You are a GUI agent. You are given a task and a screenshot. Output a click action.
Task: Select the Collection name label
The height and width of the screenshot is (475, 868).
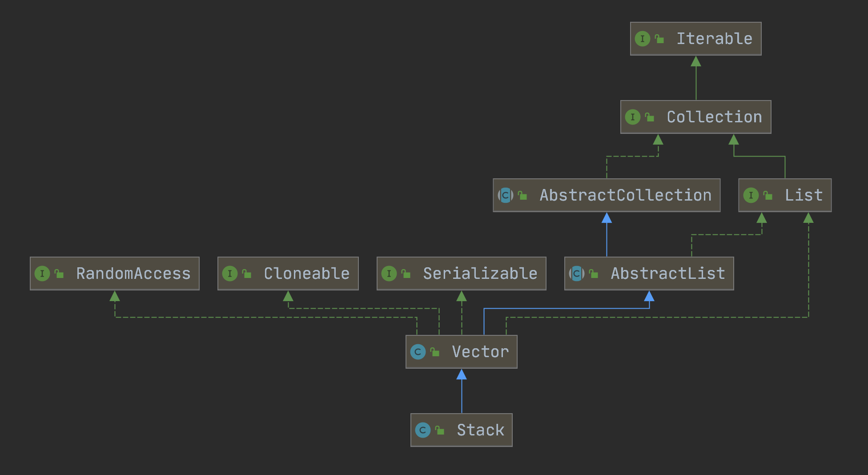pyautogui.click(x=714, y=117)
